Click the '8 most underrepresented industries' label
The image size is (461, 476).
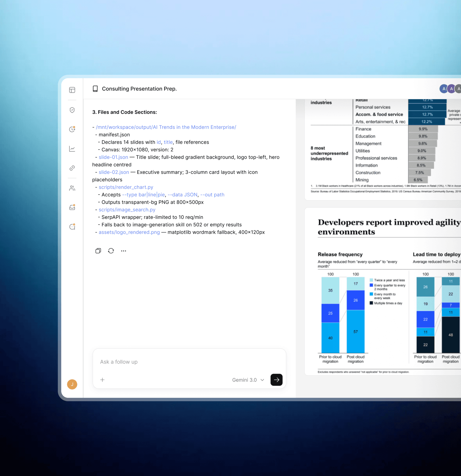pyautogui.click(x=329, y=153)
